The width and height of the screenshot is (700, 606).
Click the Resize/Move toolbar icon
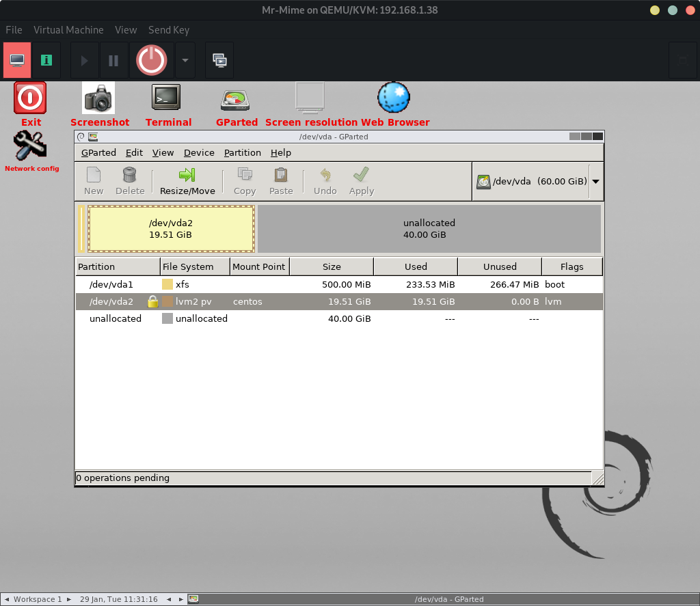click(187, 175)
